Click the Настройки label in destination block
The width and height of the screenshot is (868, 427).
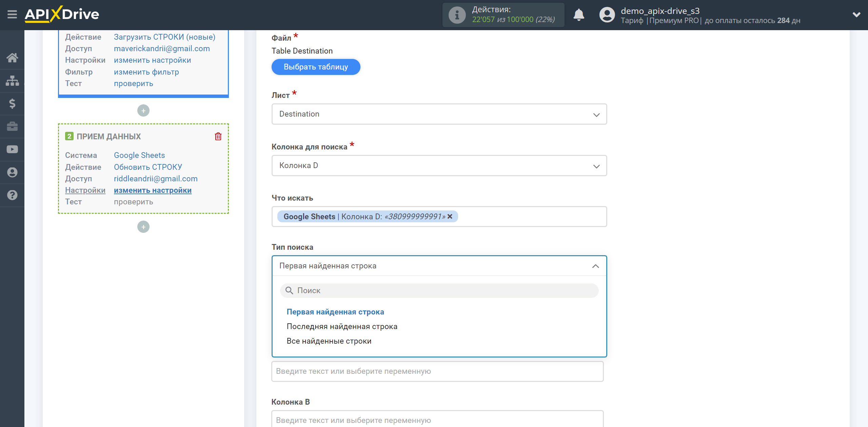(x=85, y=190)
